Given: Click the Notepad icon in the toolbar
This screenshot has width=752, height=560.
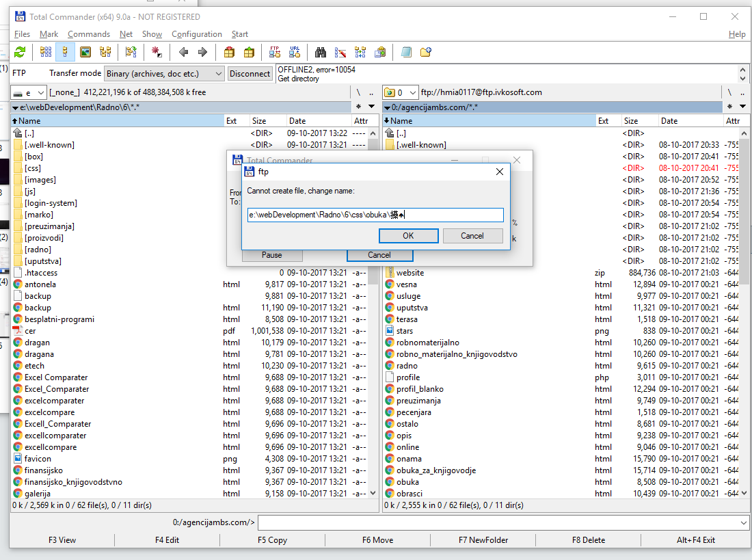Looking at the screenshot, I should click(406, 52).
